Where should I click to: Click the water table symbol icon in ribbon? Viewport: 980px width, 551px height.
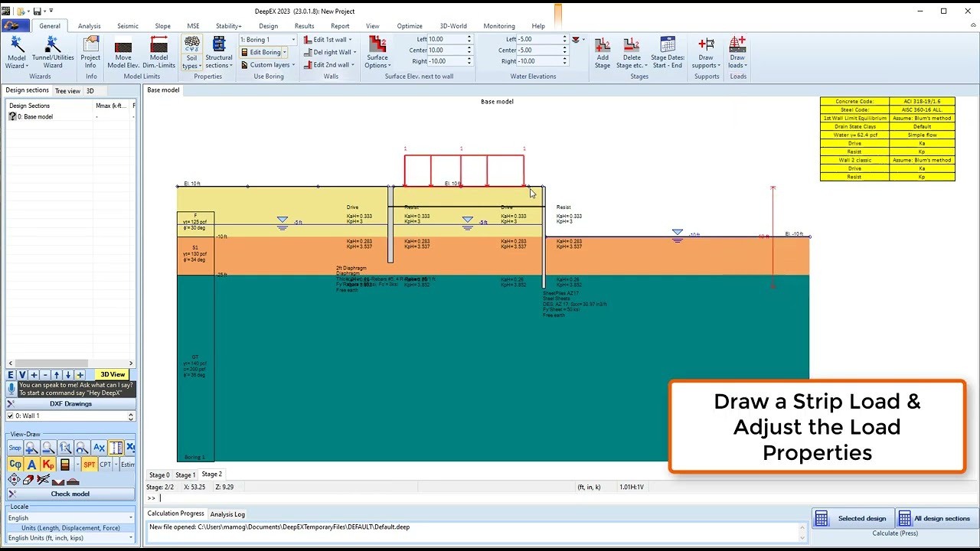click(575, 40)
